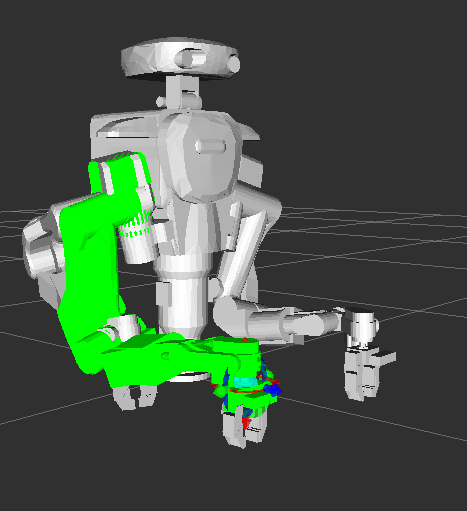Click the small red arrow tip atop the green wrist
Image resolution: width=467 pixels, height=511 pixels.
pos(245,339)
